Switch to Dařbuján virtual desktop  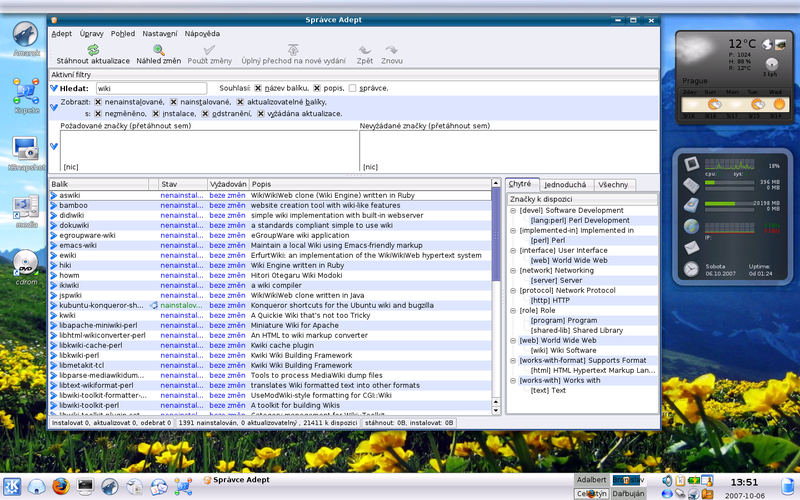click(x=628, y=493)
